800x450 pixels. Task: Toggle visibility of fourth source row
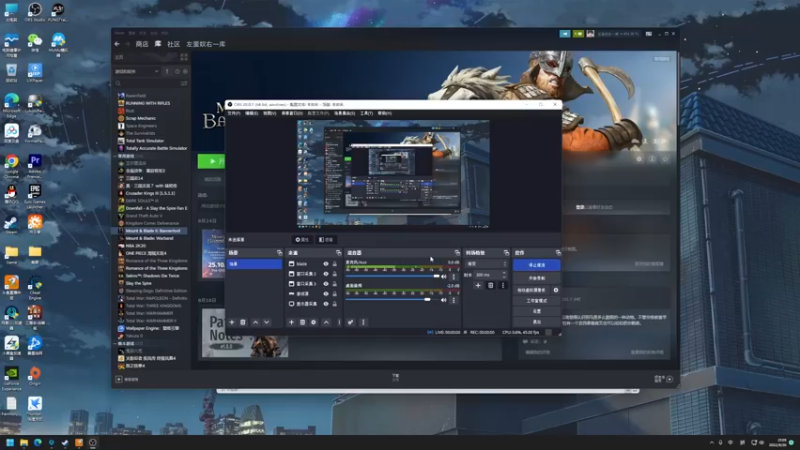pyautogui.click(x=326, y=294)
